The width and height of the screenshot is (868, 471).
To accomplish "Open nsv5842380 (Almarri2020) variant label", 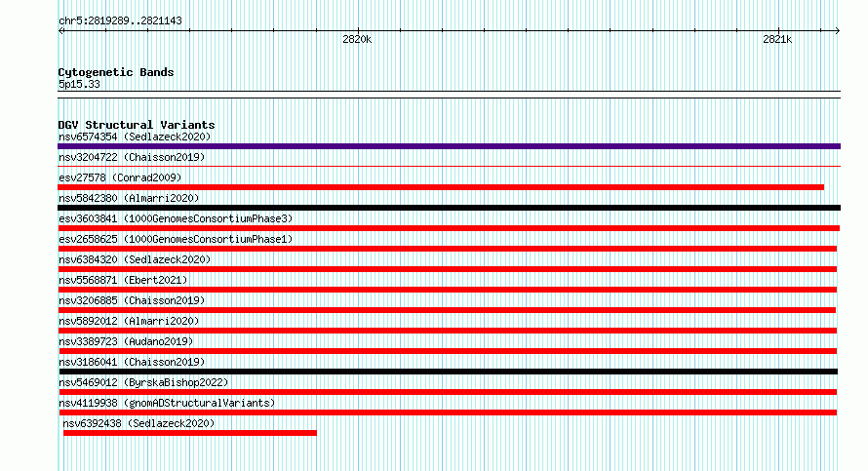I will click(x=129, y=198).
